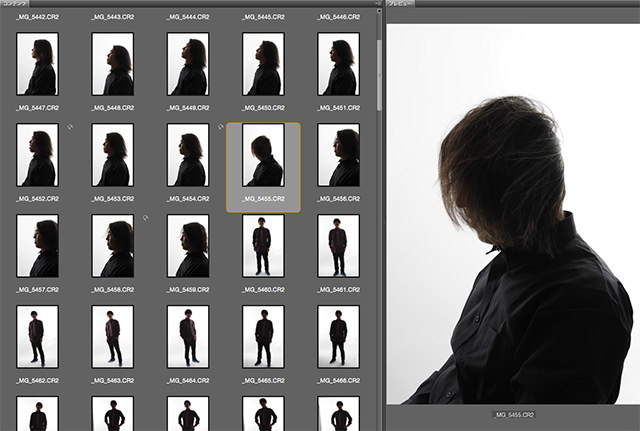Click the file name label _MG_5449.CR2
Viewport: 640px width, 431px height.
(188, 108)
